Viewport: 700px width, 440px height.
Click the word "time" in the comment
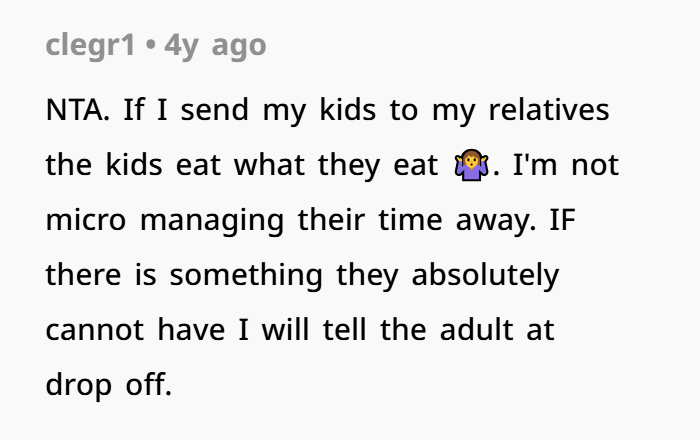pyautogui.click(x=410, y=220)
